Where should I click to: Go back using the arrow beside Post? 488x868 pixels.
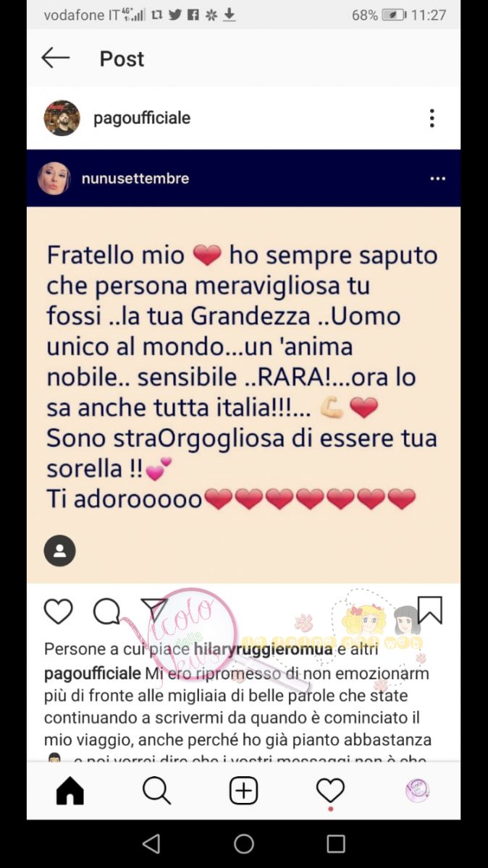56,58
